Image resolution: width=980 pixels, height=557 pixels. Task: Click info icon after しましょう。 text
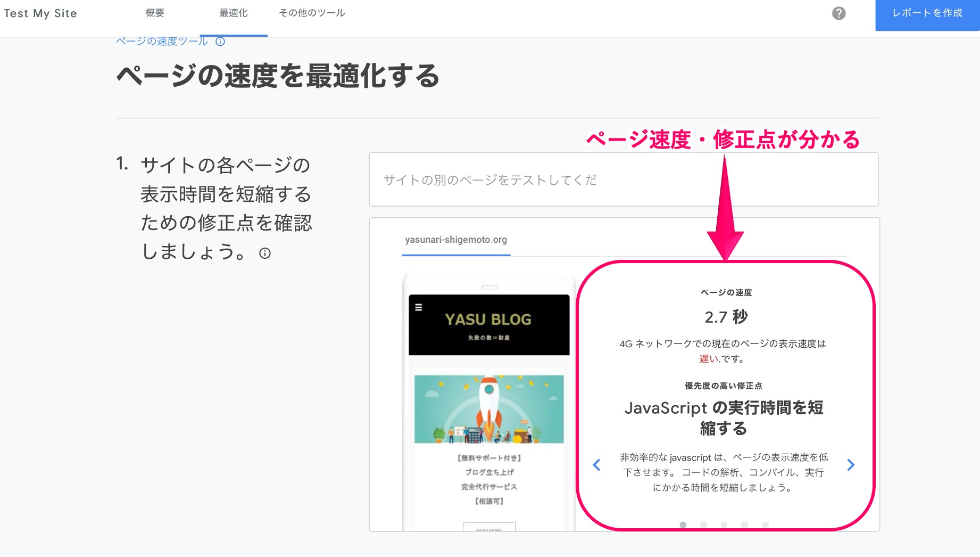(x=265, y=253)
